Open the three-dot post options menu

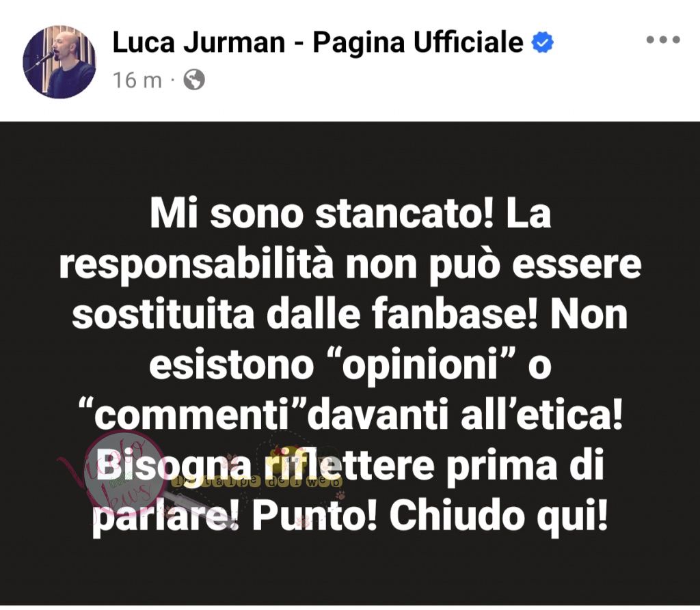[663, 40]
